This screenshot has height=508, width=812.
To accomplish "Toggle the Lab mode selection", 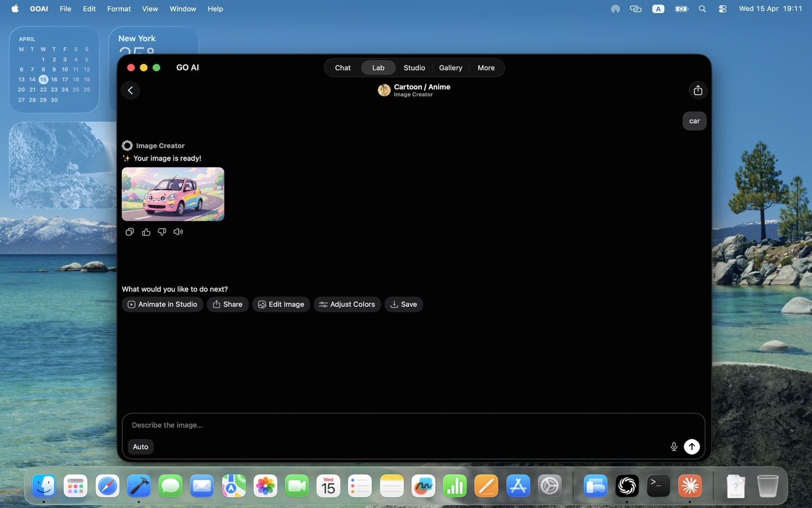I will [x=378, y=67].
